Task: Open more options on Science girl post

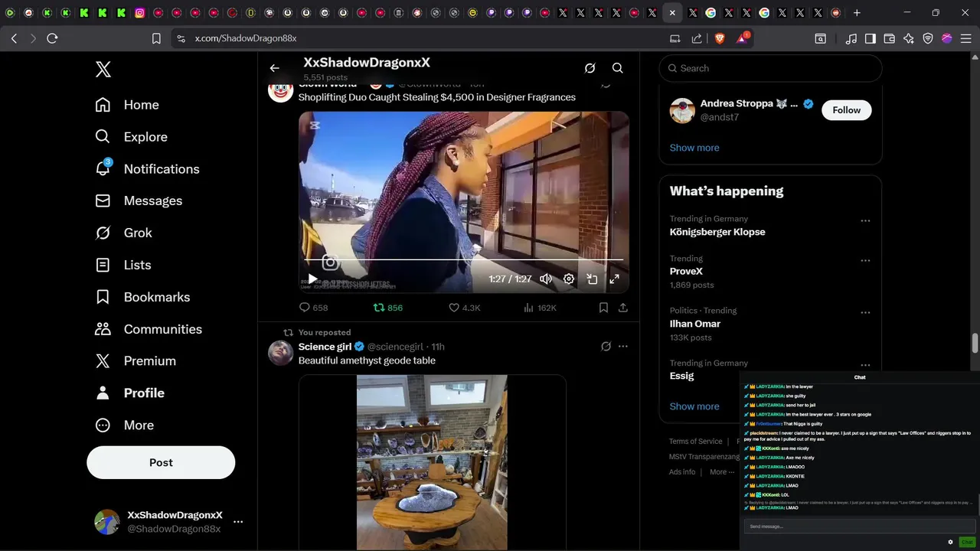Action: pyautogui.click(x=623, y=347)
